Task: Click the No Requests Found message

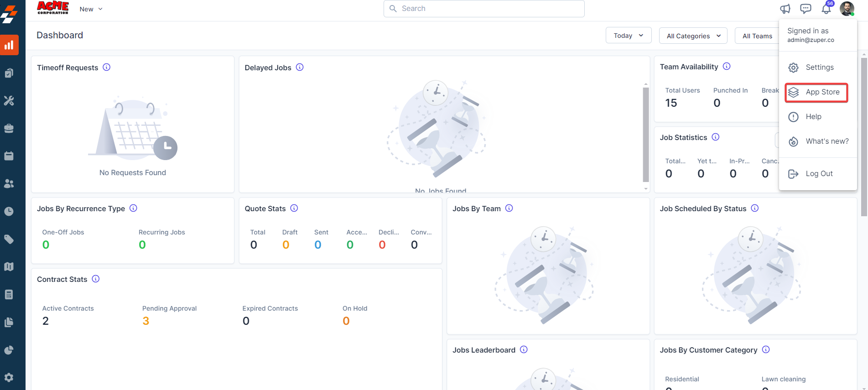Action: point(133,172)
